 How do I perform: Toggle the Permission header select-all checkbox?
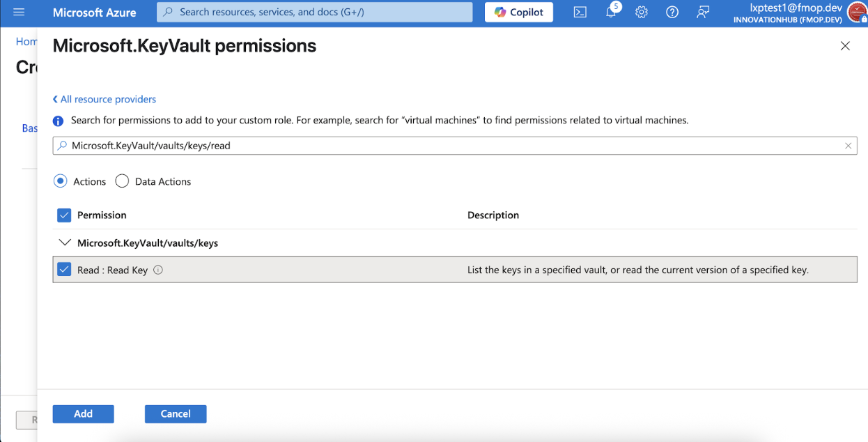point(64,215)
